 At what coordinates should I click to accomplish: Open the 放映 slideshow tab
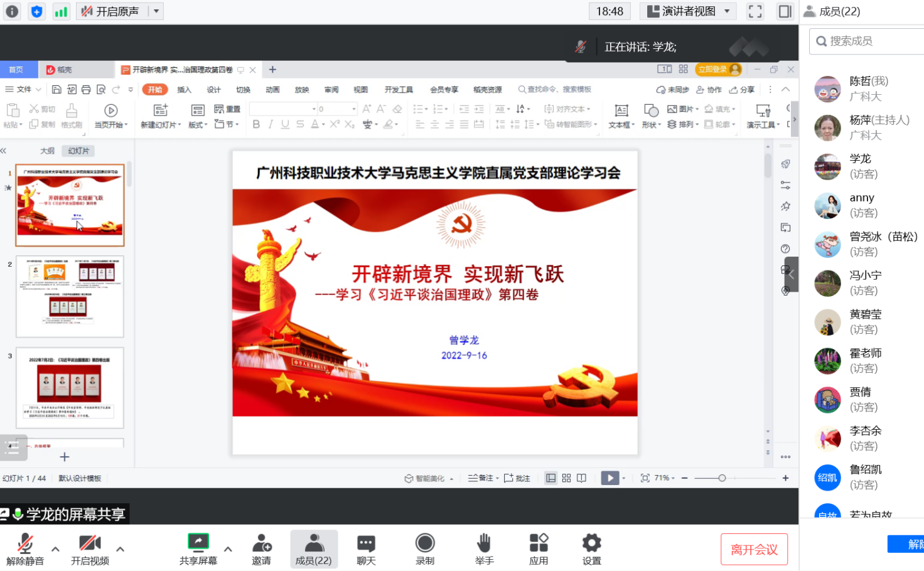click(x=301, y=89)
